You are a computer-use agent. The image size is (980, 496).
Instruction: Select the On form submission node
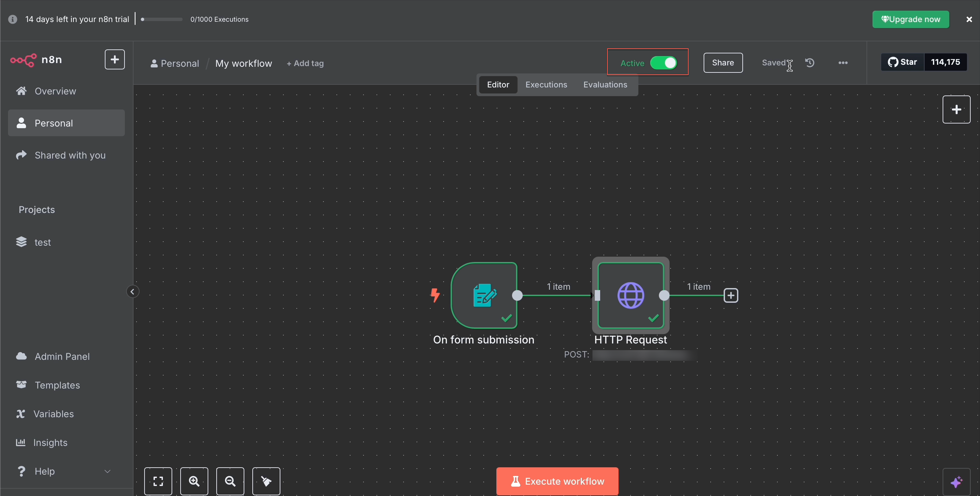(x=484, y=295)
